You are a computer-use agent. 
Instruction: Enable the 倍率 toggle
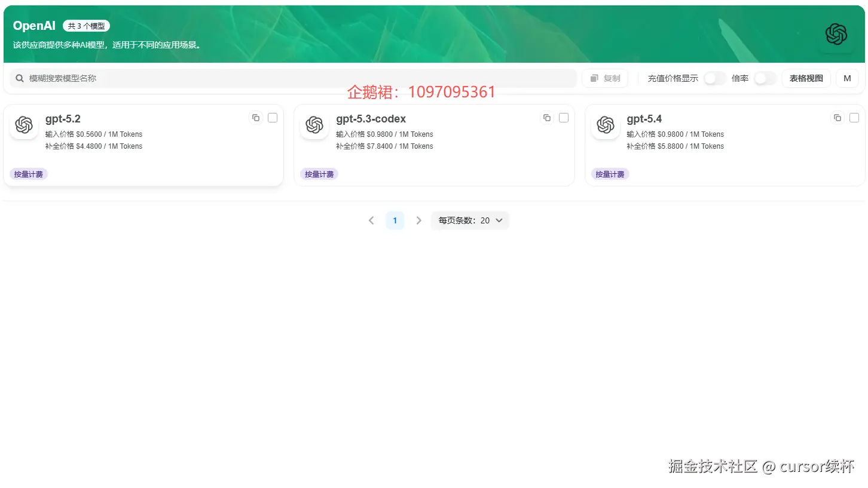[765, 78]
